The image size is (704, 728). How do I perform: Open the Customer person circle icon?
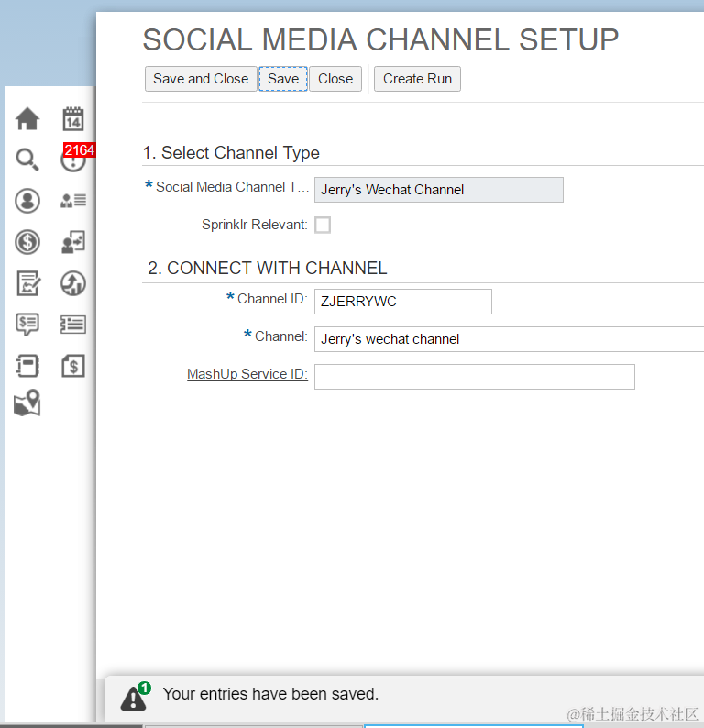coord(27,201)
